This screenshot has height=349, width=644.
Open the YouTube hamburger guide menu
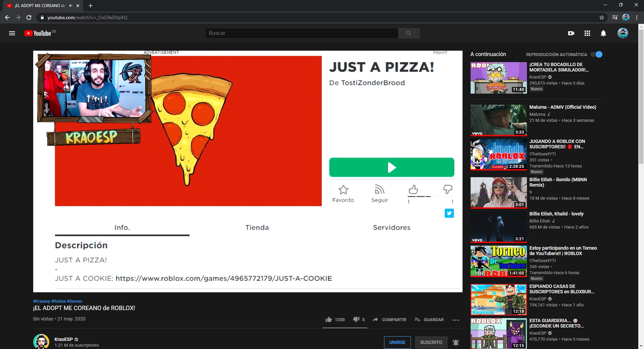[x=12, y=33]
